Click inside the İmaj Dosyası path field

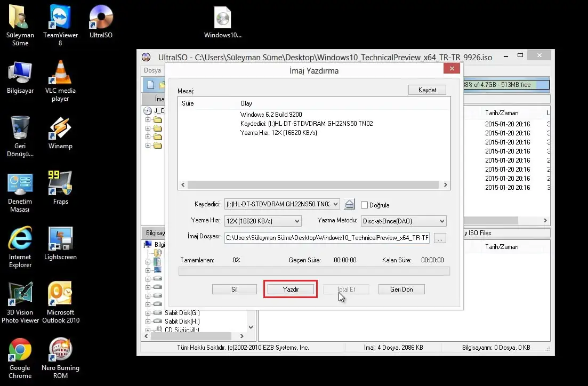click(325, 238)
